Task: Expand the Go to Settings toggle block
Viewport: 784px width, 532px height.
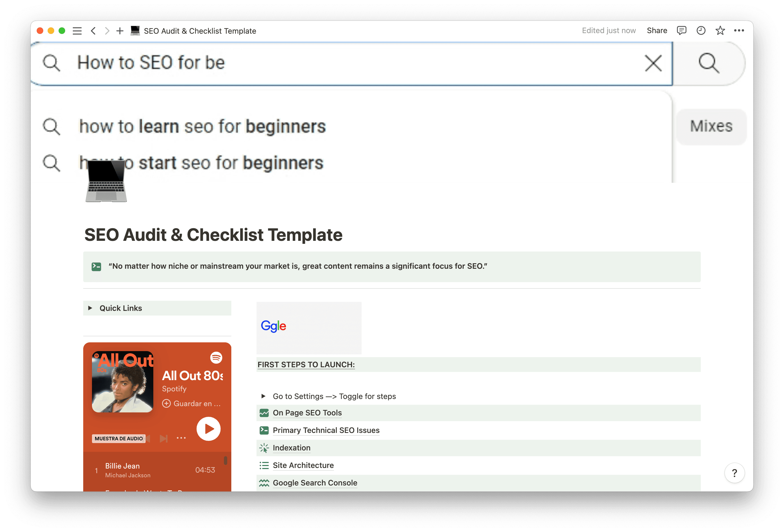Action: tap(264, 396)
